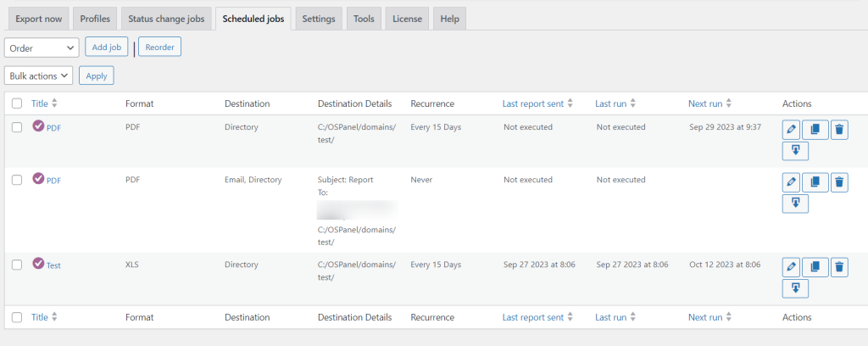Click Test job's Last report sent date
This screenshot has width=868, height=346.
[539, 265]
